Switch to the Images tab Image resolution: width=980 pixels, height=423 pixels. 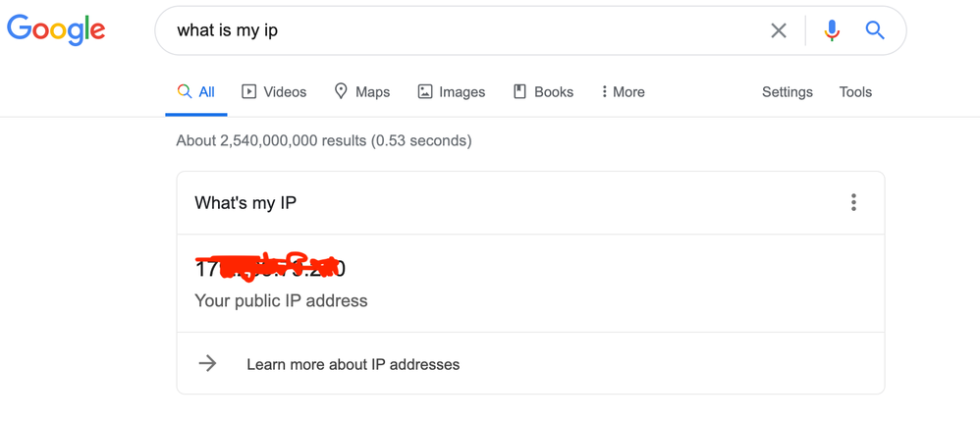452,92
